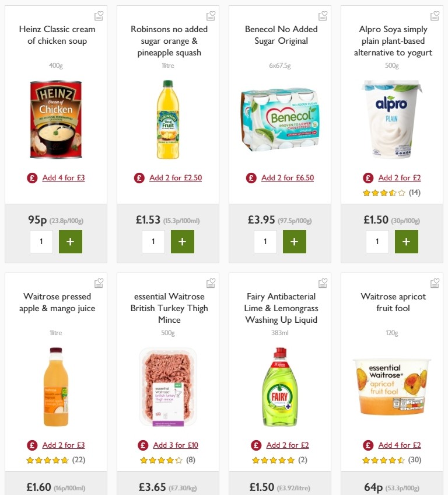Select the quantity field for Robinsons squash
The image size is (448, 495).
point(153,241)
